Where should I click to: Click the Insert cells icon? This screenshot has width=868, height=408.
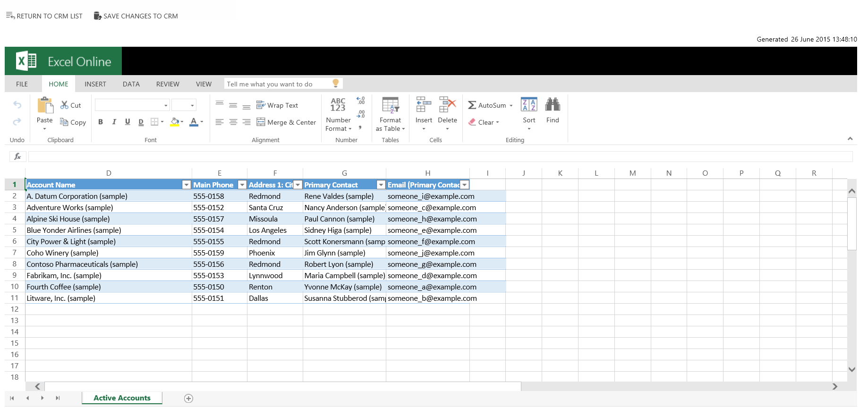click(424, 104)
